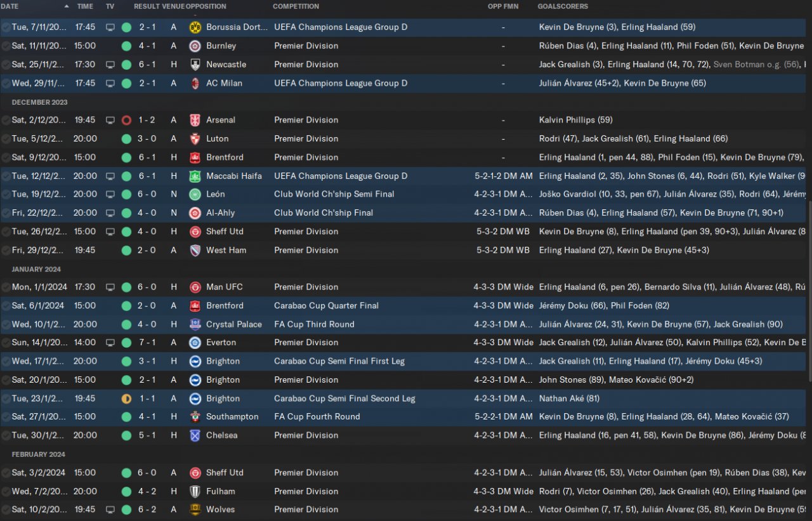Click the Newcastle club crest
Image resolution: width=812 pixels, height=521 pixels.
[x=195, y=65]
